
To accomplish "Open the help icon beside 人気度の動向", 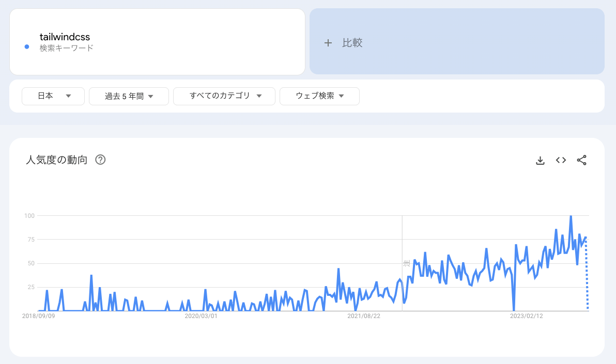I will coord(100,160).
